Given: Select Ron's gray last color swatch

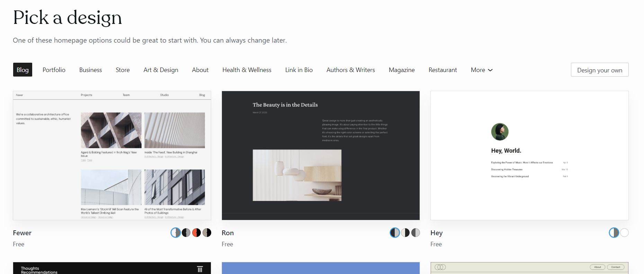Looking at the screenshot, I should (415, 233).
